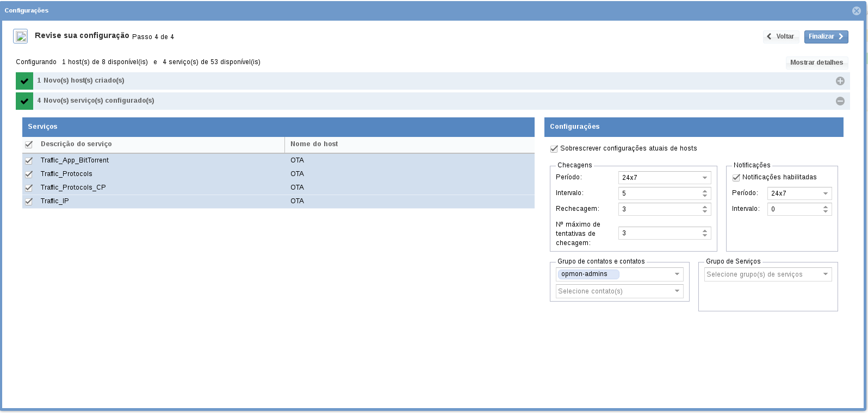This screenshot has width=868, height=413.
Task: Toggle Sobrescrever configurações atuais de hosts
Action: point(554,149)
